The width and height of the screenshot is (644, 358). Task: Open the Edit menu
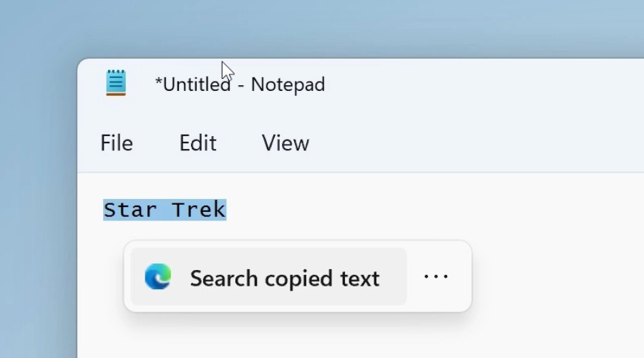point(197,143)
